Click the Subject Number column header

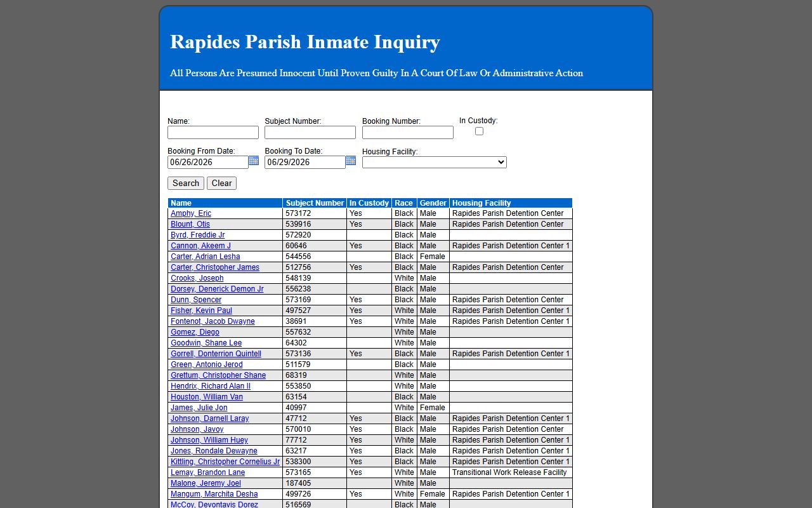(x=315, y=203)
